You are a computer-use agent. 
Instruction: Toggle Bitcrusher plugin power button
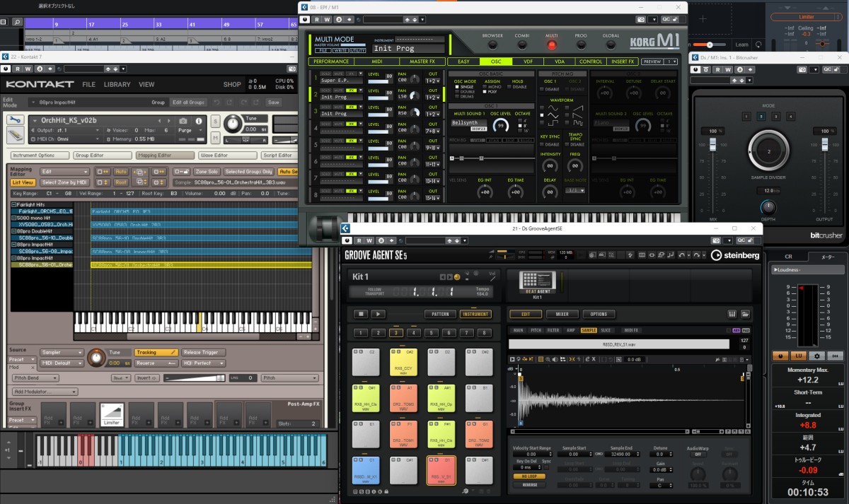697,70
